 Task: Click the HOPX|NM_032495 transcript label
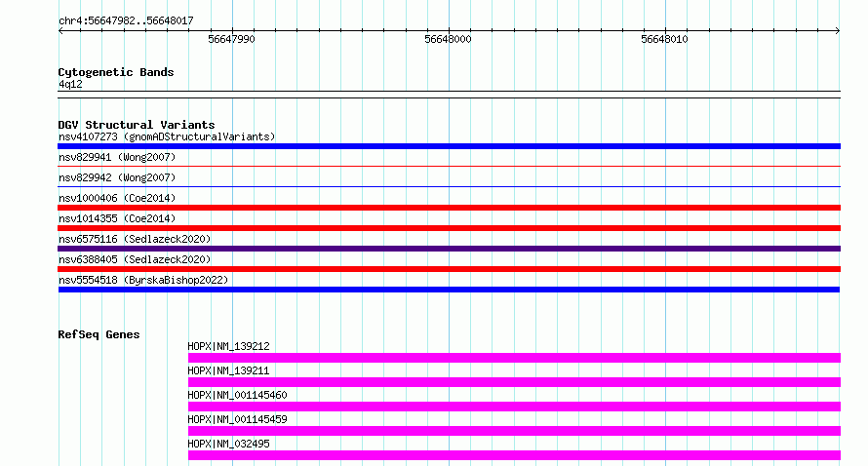228,444
